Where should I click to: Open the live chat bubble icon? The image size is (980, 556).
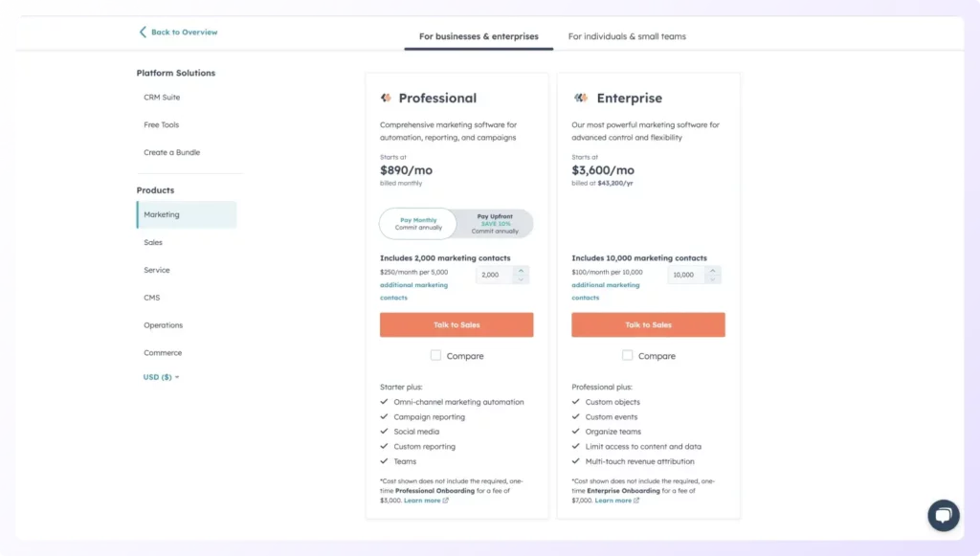[943, 516]
